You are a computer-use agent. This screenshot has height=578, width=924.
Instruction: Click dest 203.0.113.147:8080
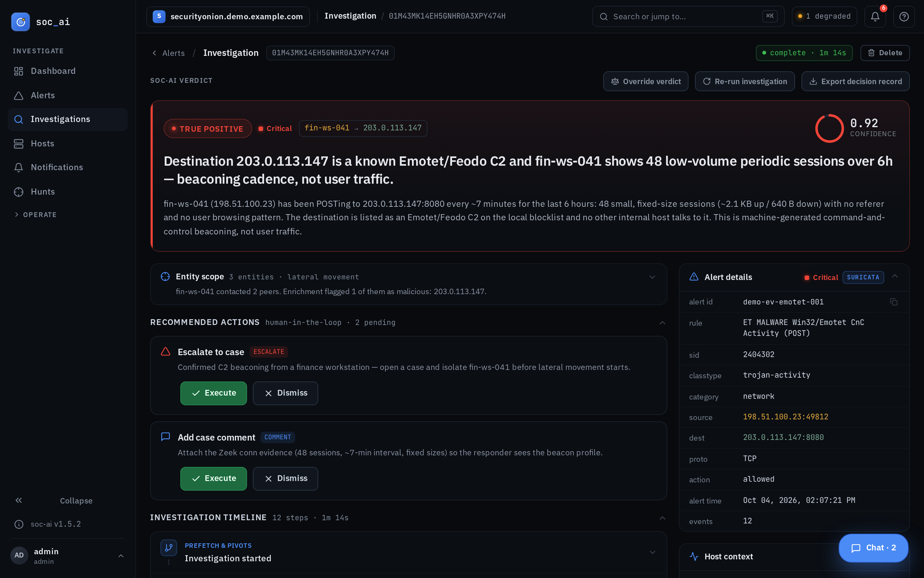[783, 437]
